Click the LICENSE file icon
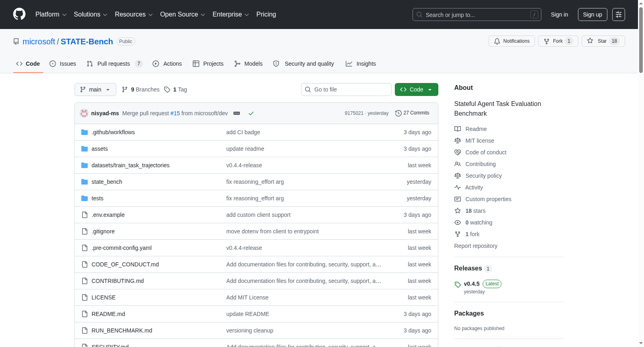The height and width of the screenshot is (347, 644). click(85, 297)
